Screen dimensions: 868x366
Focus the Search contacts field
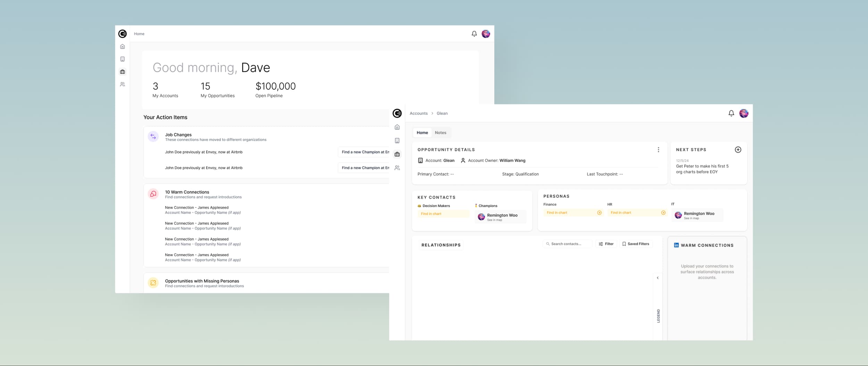point(567,244)
